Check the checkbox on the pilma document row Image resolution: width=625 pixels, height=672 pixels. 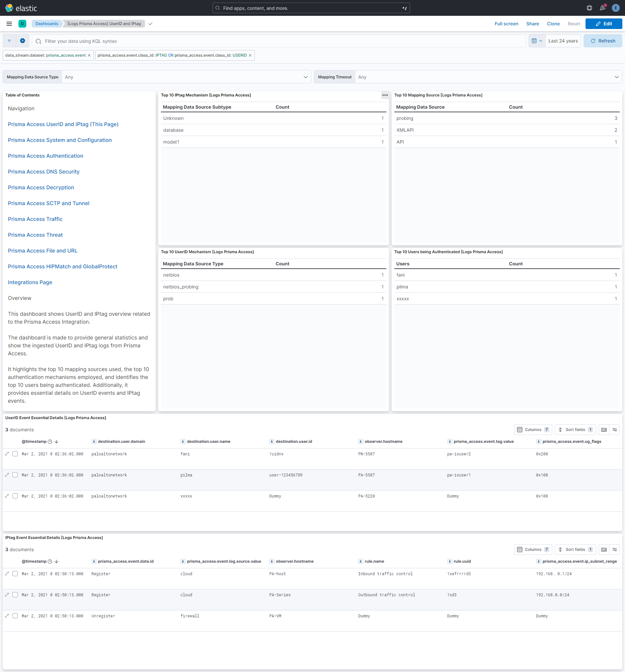pyautogui.click(x=15, y=475)
